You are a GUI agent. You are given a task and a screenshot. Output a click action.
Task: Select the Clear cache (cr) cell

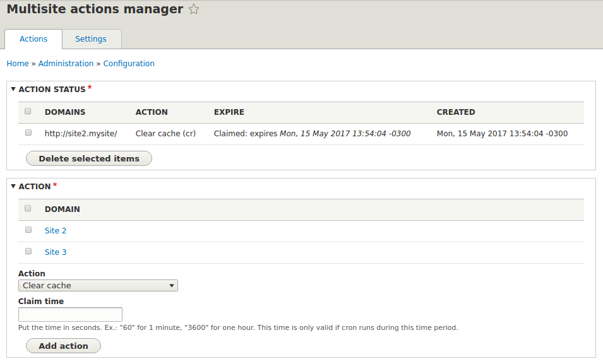166,133
